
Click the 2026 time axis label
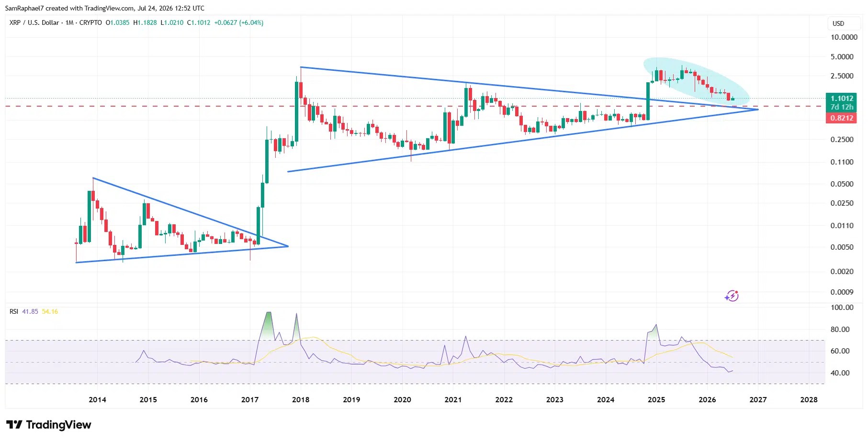click(707, 400)
